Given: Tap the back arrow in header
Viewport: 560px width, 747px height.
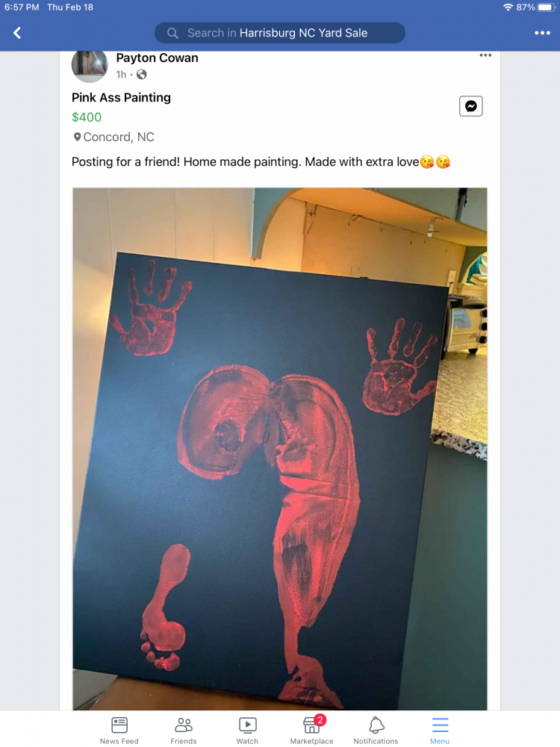Looking at the screenshot, I should 17,33.
